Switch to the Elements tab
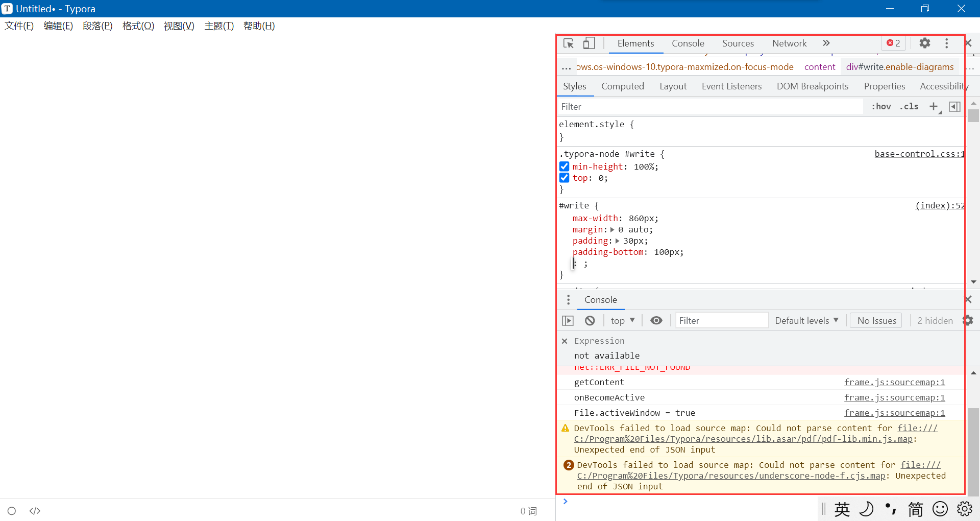 635,43
